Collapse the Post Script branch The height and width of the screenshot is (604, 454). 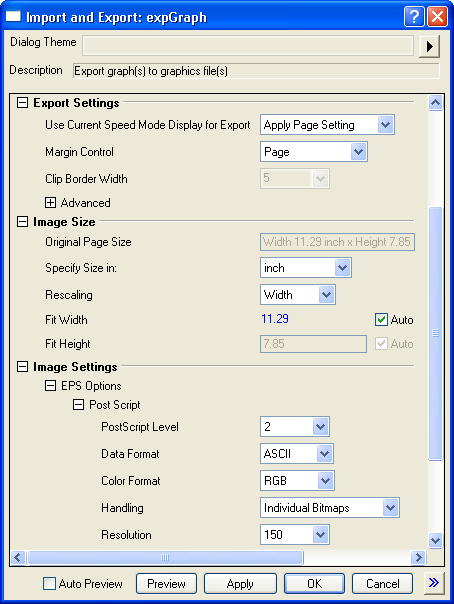(x=79, y=405)
